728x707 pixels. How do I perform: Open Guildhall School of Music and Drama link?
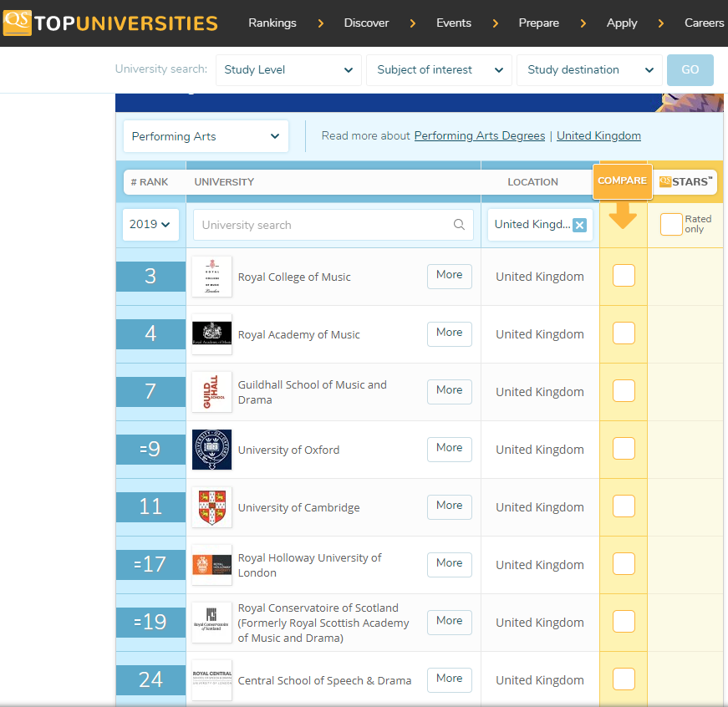312,392
